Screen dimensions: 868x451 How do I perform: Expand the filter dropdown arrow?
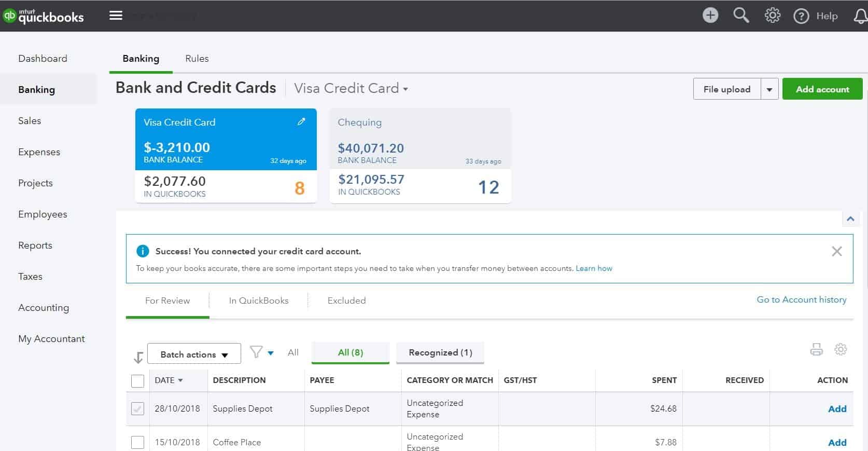point(271,353)
